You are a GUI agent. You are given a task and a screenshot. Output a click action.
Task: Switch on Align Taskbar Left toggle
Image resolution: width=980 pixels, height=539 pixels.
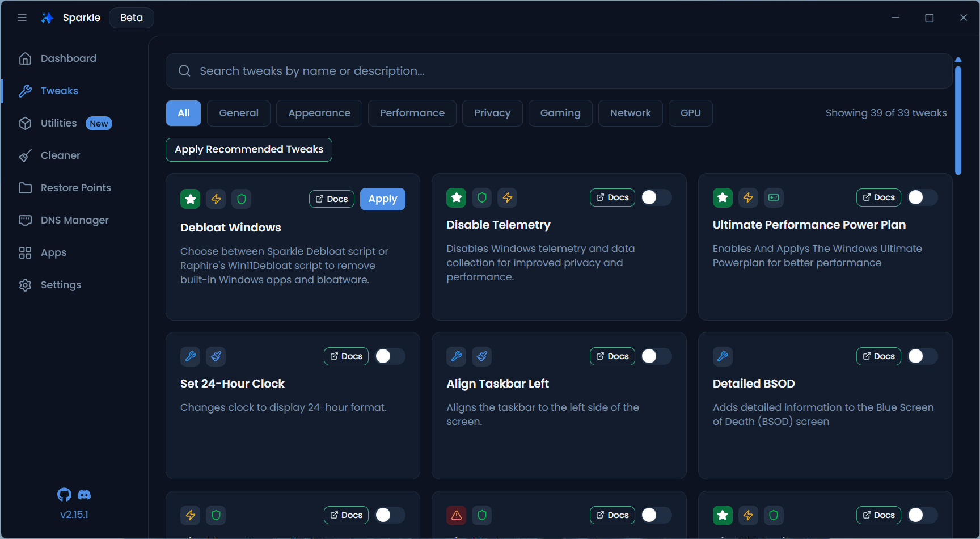tap(656, 356)
